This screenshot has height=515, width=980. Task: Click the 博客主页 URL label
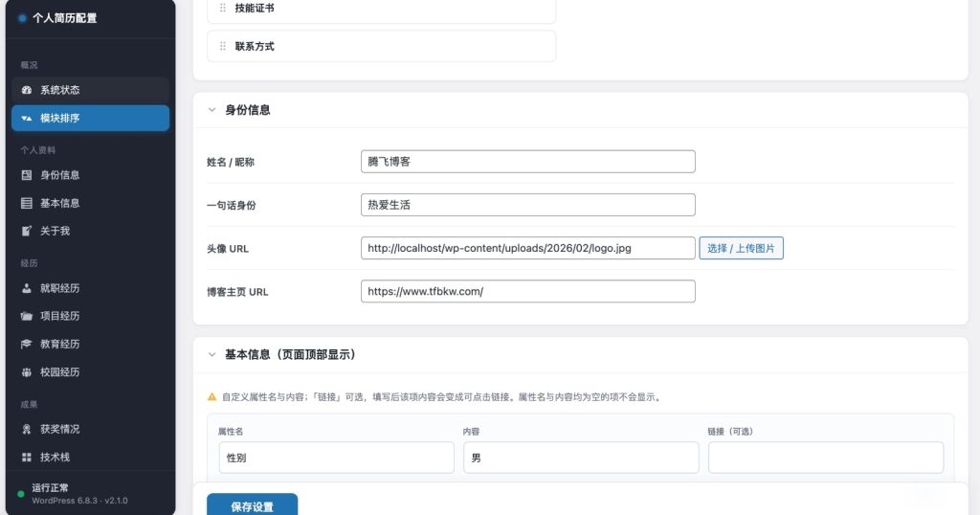coord(237,292)
